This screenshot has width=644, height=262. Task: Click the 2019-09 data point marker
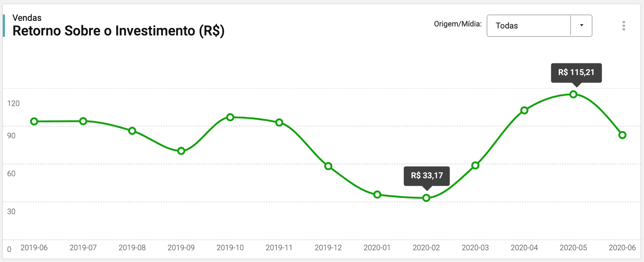181,151
